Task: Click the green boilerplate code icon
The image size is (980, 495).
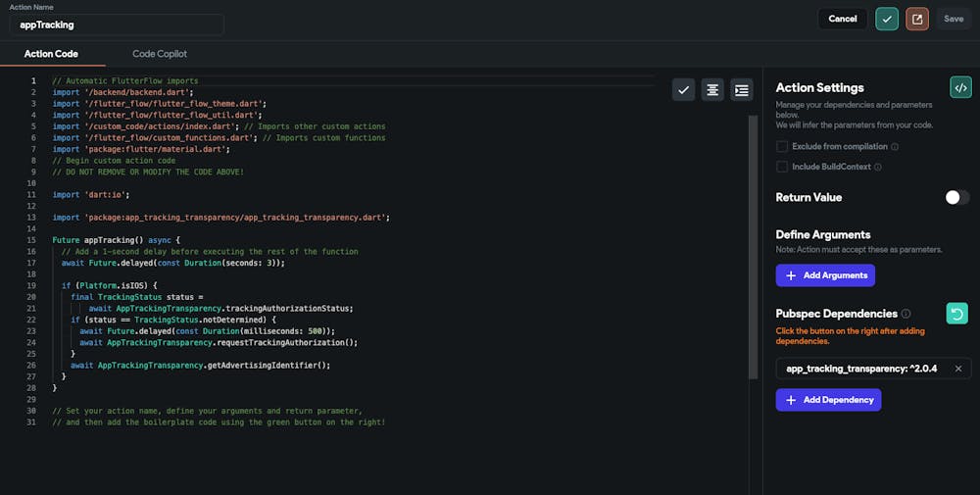Action: [x=960, y=87]
